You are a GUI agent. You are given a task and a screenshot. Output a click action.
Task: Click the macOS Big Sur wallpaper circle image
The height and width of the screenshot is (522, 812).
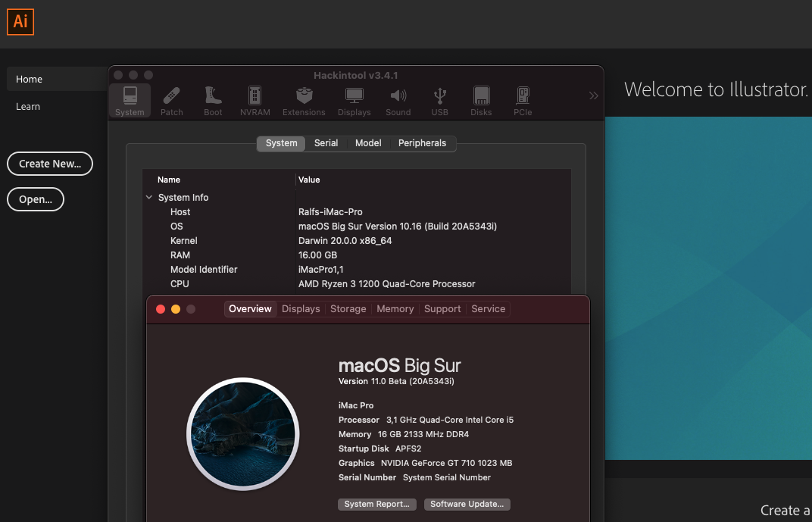pos(243,434)
